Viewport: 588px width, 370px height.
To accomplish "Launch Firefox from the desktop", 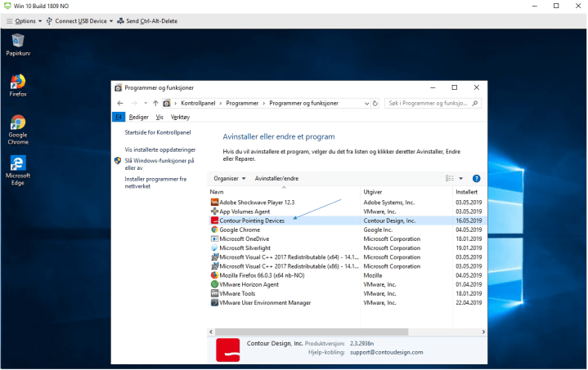I will click(x=17, y=82).
